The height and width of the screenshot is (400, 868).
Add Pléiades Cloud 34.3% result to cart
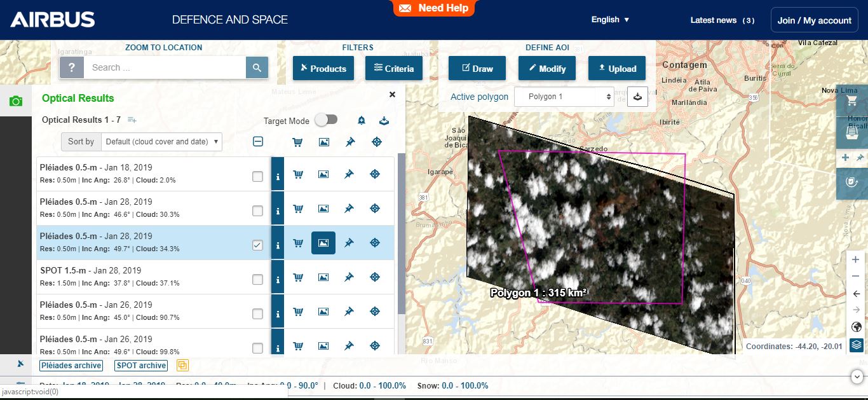(297, 242)
